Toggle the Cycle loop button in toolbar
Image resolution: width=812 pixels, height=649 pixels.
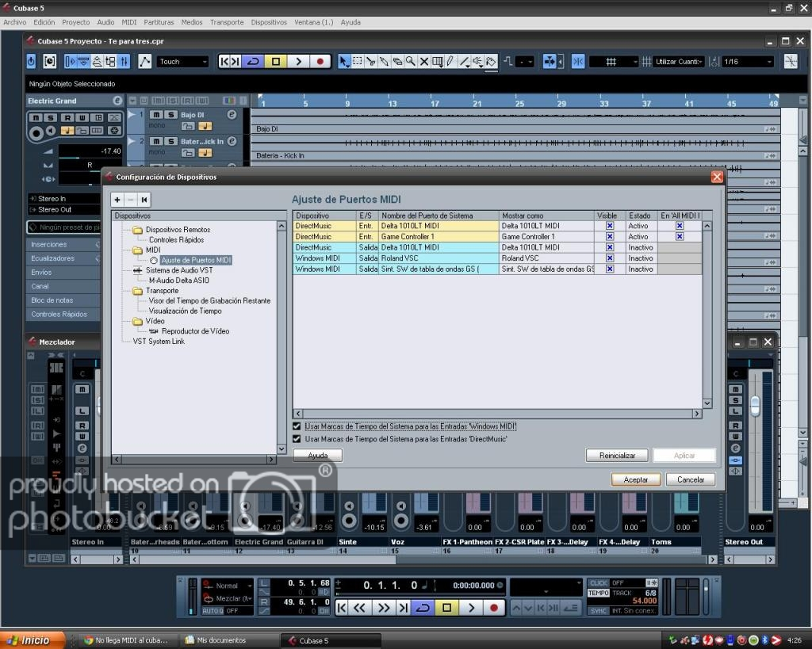253,61
